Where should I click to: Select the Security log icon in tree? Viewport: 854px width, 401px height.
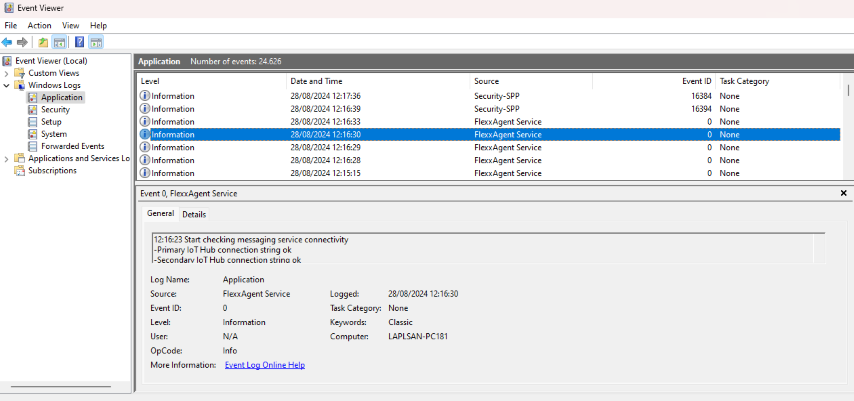click(x=32, y=110)
